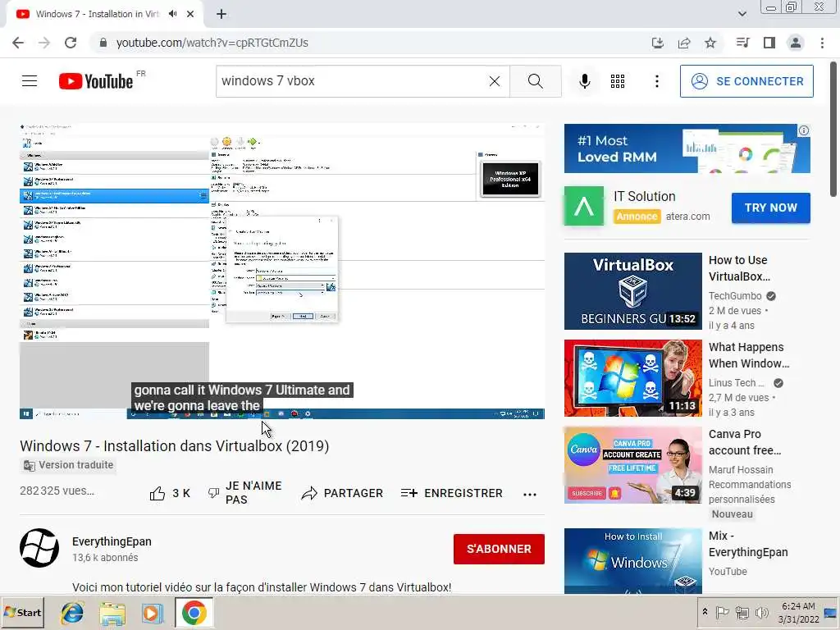Open Canva Pro account free thumbnail
The height and width of the screenshot is (630, 840).
(x=632, y=464)
